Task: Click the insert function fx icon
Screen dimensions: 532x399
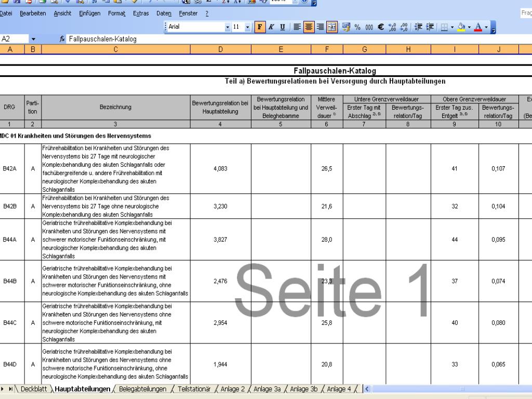Action: (x=62, y=39)
